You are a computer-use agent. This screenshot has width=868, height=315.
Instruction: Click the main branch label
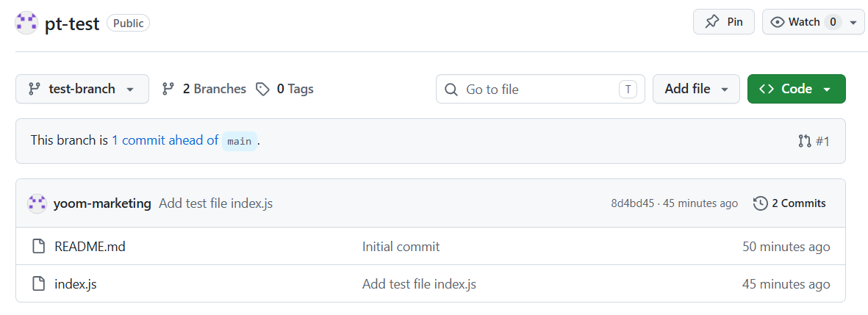click(239, 141)
